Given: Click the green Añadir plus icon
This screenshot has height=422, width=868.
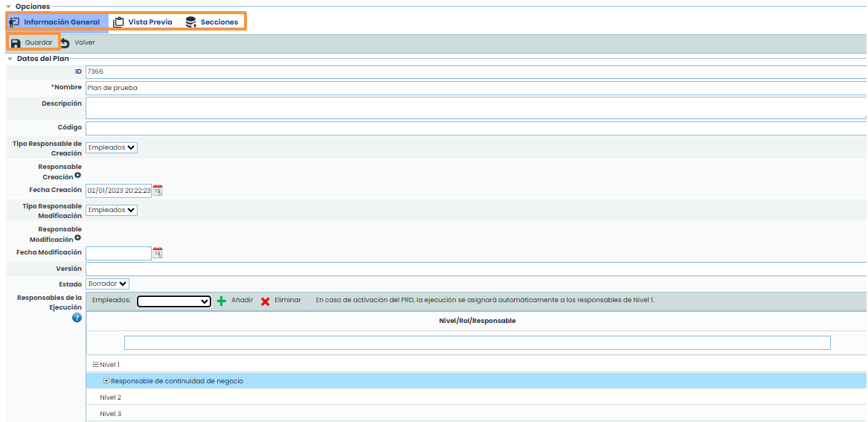Looking at the screenshot, I should coord(222,301).
